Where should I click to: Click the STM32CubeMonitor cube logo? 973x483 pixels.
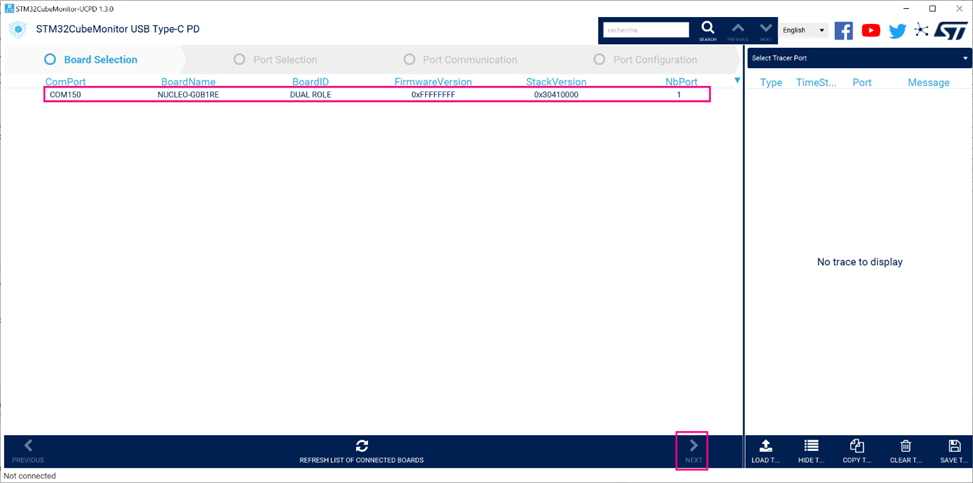pos(19,29)
